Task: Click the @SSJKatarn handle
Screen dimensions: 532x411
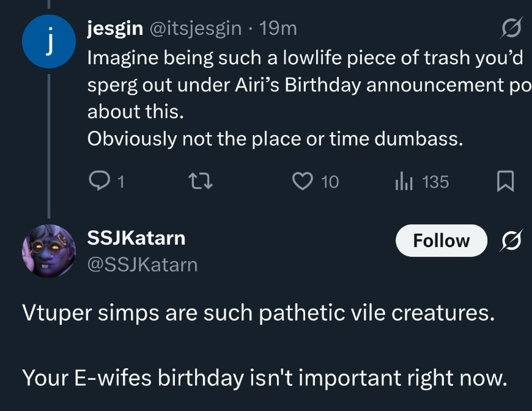Action: (142, 265)
